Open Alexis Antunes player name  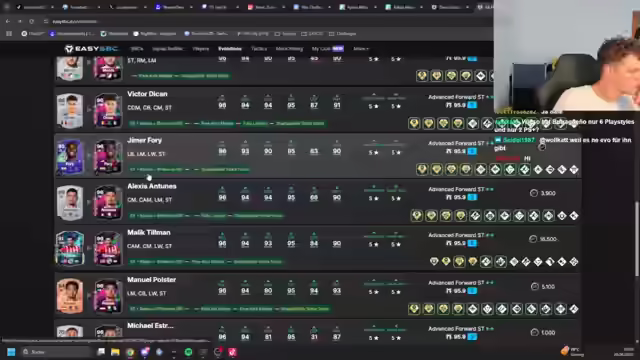(152, 186)
